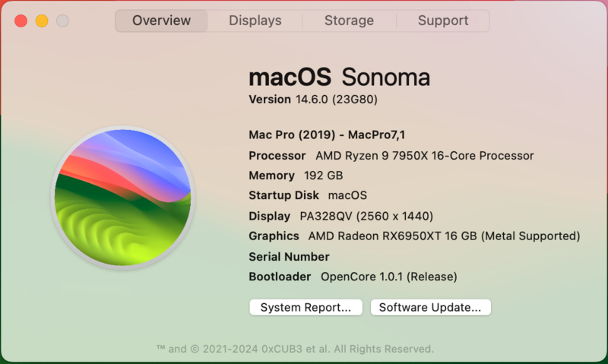608x364 pixels.
Task: Click the AMD Ryzen 9 processor entry
Action: pos(424,155)
